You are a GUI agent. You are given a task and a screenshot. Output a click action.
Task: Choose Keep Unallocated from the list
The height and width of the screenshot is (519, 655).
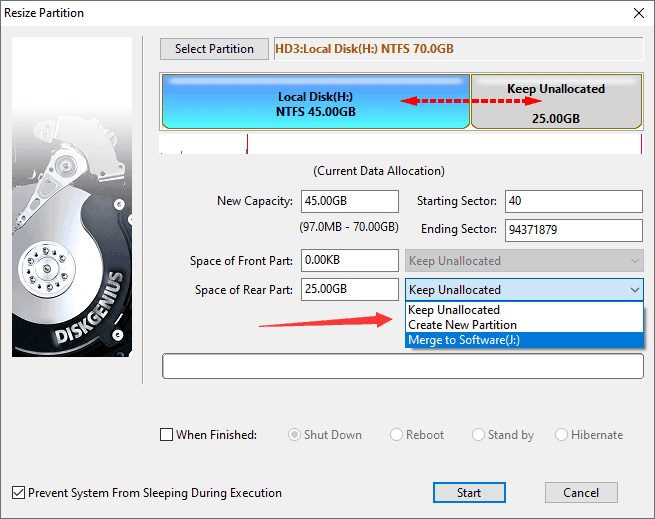(x=454, y=310)
